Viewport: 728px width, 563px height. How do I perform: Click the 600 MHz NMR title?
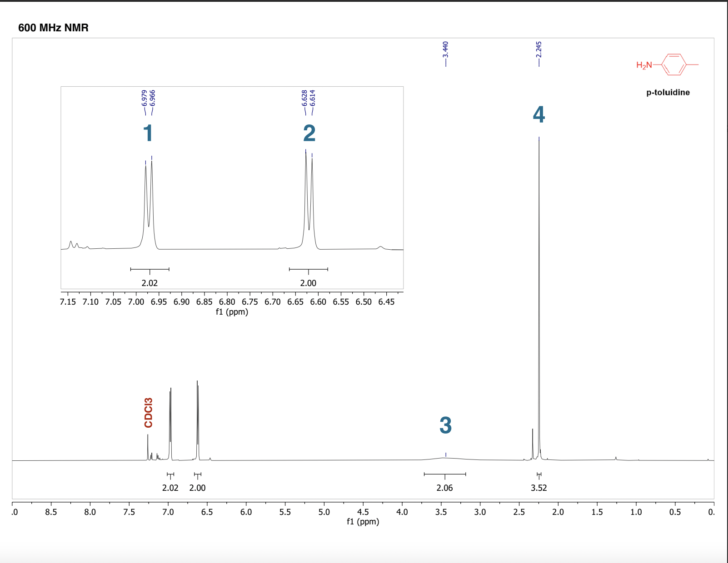(x=53, y=28)
